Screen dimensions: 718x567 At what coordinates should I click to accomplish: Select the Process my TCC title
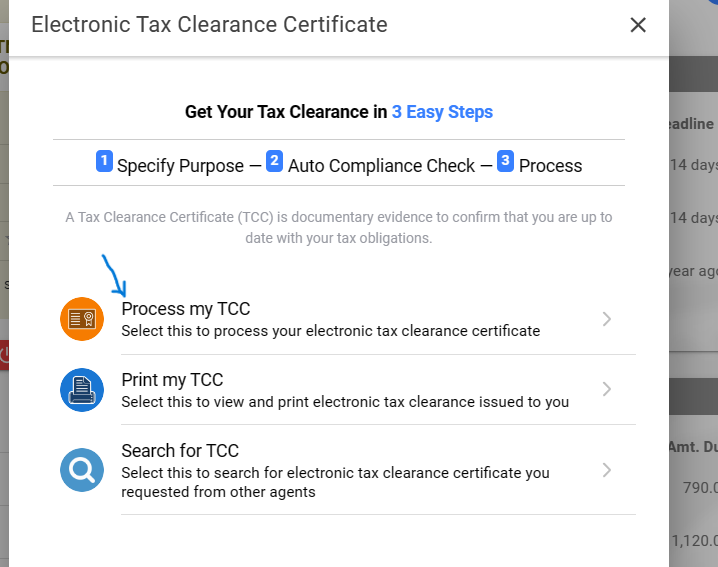click(186, 309)
